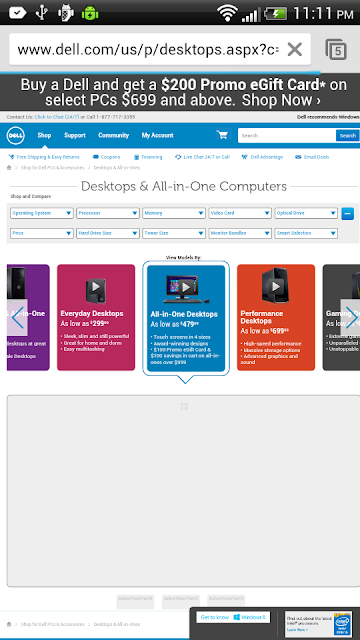Open the Processor filter dropdown
The width and height of the screenshot is (360, 640).
coord(108,213)
